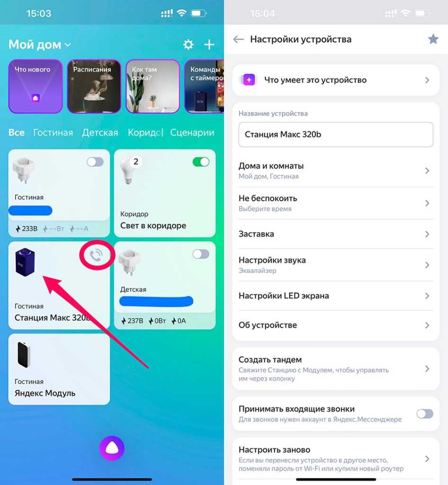
Task: Tap the phone call icon on Станция Макс
Action: click(96, 255)
